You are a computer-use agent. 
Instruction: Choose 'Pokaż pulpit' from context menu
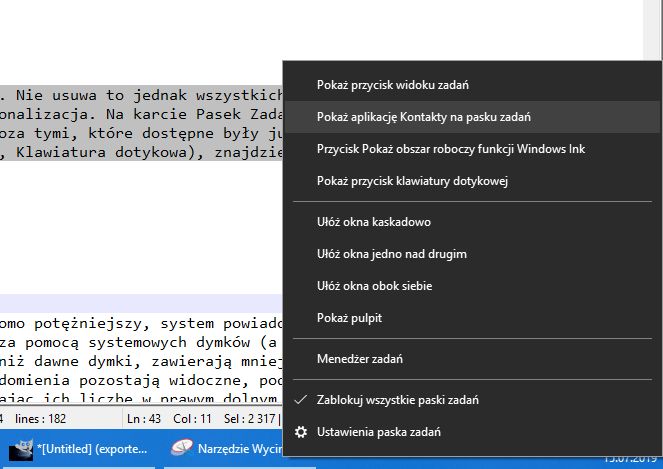tap(472, 318)
